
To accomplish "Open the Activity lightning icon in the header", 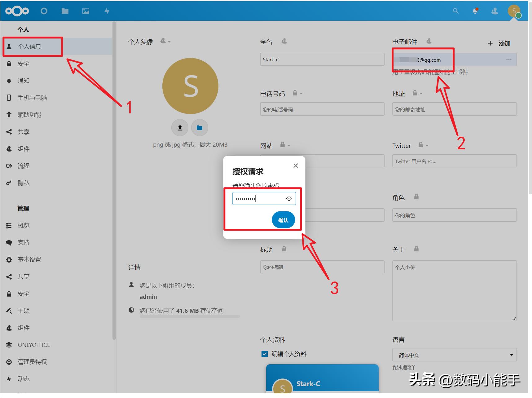I will tap(107, 11).
